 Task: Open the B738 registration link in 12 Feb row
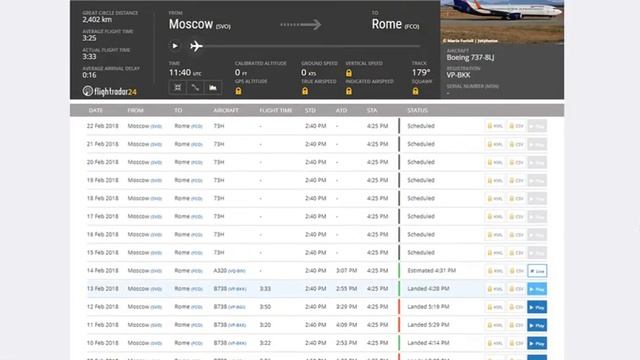pyautogui.click(x=237, y=307)
